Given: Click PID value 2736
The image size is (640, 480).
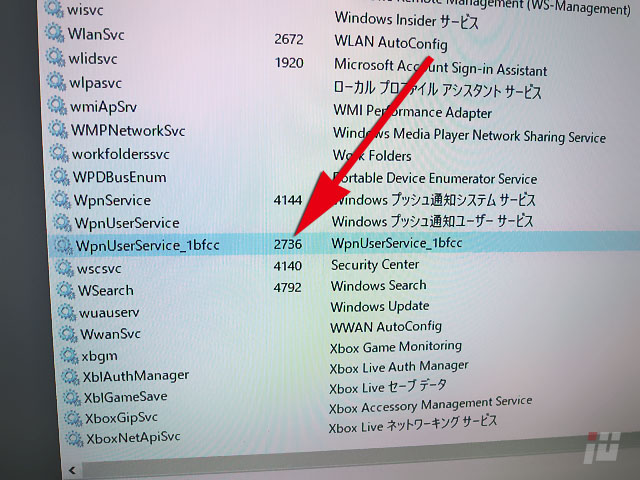Looking at the screenshot, I should tap(288, 244).
